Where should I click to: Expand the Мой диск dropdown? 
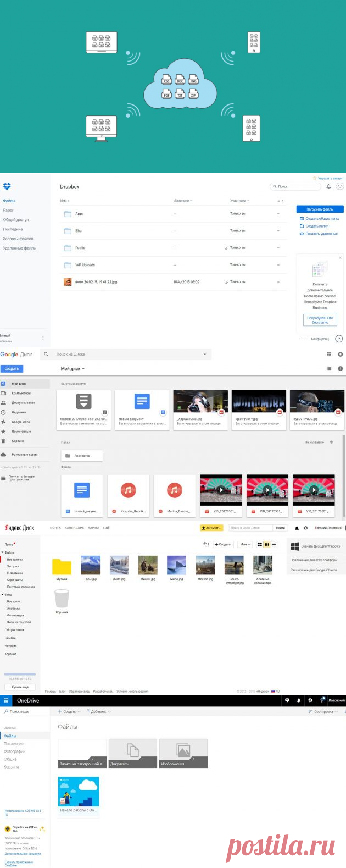coord(72,368)
